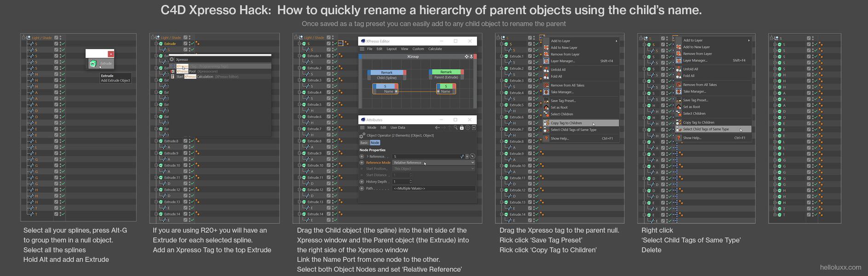Toggle the Reference animation circle in Attributes
Screen dimensions: 868x276
pos(362,156)
